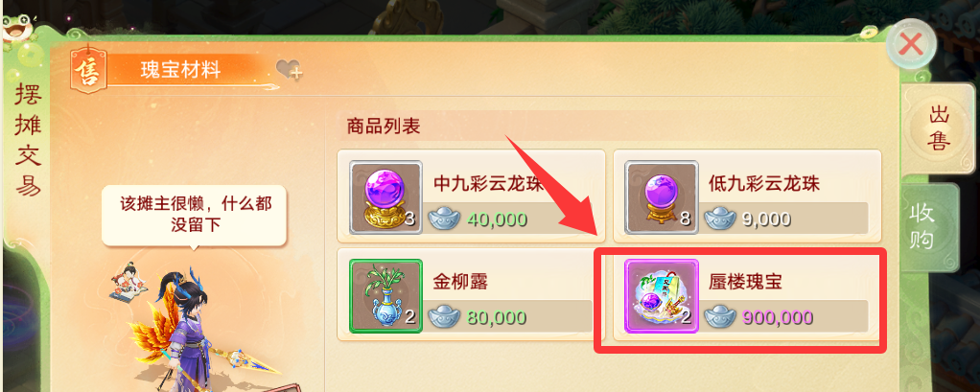This screenshot has height=392, width=980.
Task: Click the stall owner speech bubble message
Action: coord(194,215)
